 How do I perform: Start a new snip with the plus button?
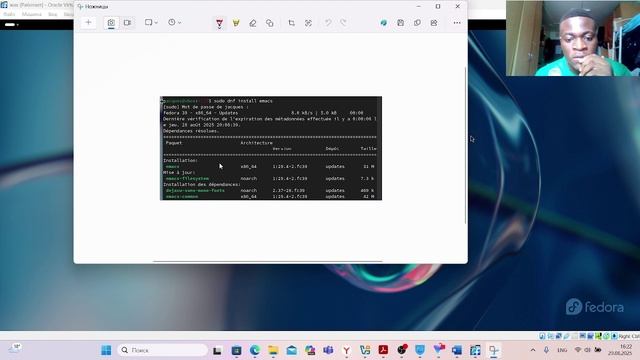tap(88, 22)
